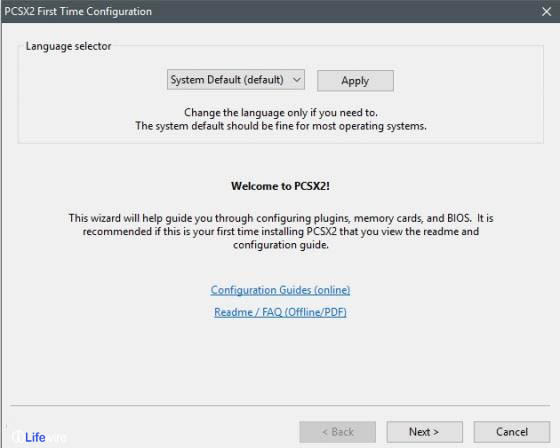The width and height of the screenshot is (560, 448).
Task: Click the Apply button beside the language dropdown
Action: [x=355, y=81]
